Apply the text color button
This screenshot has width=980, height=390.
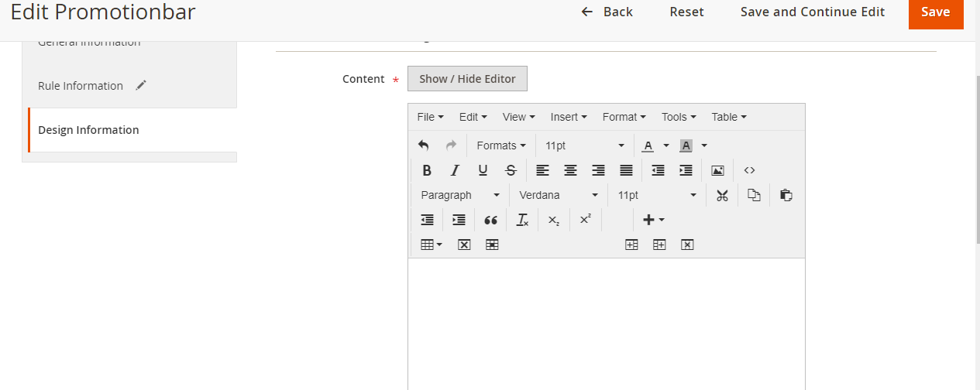click(x=648, y=145)
